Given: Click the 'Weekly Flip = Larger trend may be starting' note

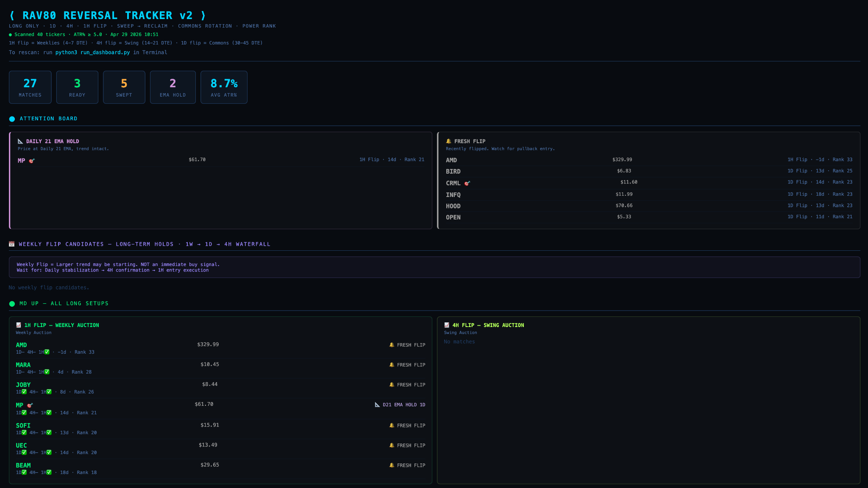Looking at the screenshot, I should tap(118, 264).
